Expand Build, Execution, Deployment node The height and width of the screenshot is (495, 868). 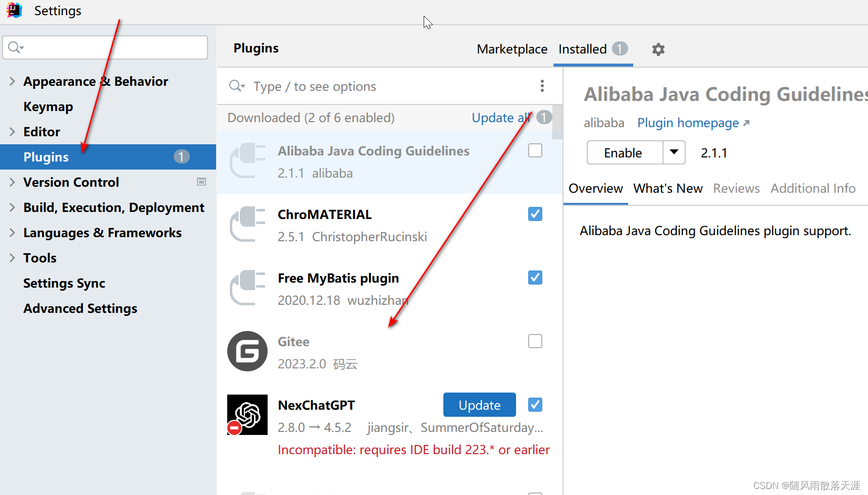(x=12, y=207)
